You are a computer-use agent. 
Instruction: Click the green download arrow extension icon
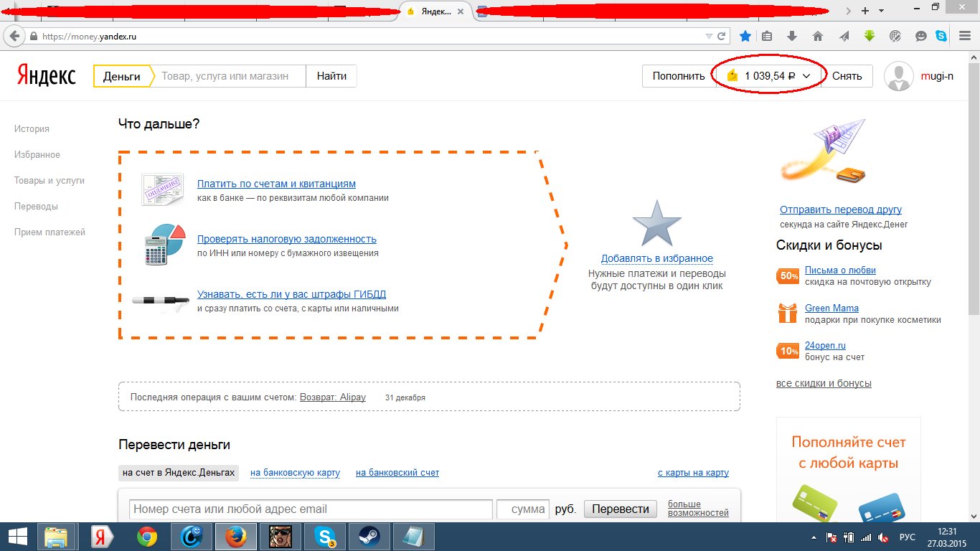coord(869,36)
